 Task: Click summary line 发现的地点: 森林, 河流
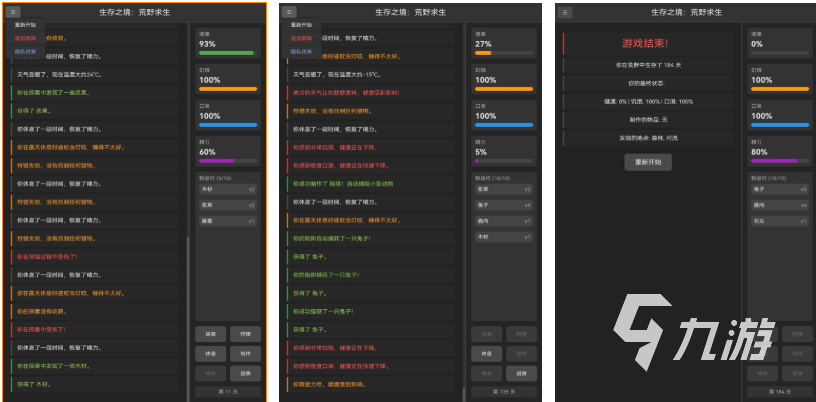[x=648, y=138]
